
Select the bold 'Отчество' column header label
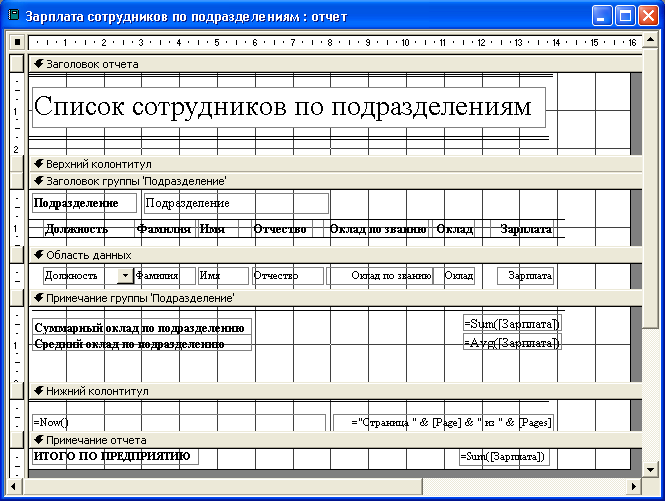pos(283,229)
